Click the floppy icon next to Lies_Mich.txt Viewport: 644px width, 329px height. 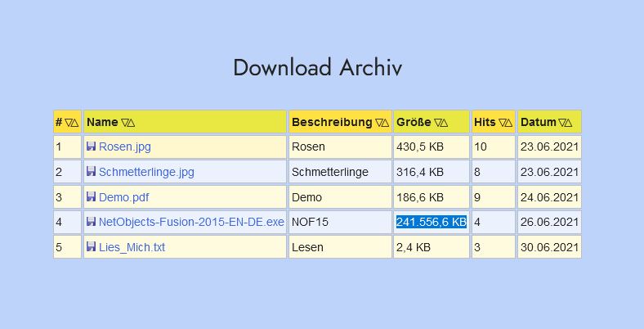coord(91,247)
